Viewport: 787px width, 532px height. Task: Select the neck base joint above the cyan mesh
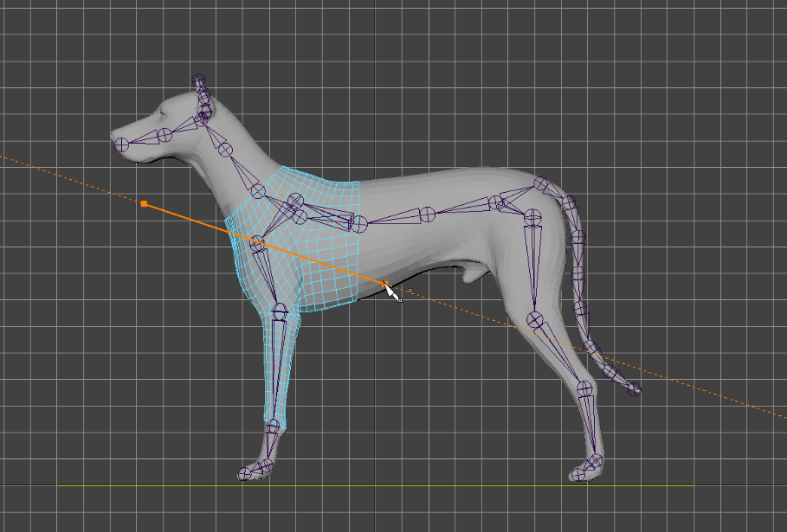coord(257,191)
